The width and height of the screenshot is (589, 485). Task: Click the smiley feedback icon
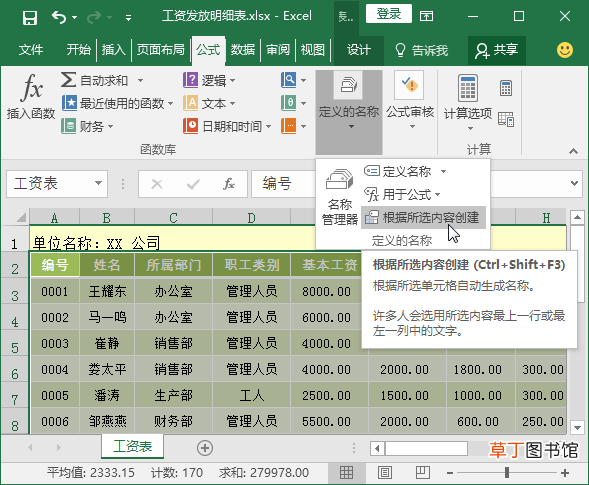coord(565,50)
